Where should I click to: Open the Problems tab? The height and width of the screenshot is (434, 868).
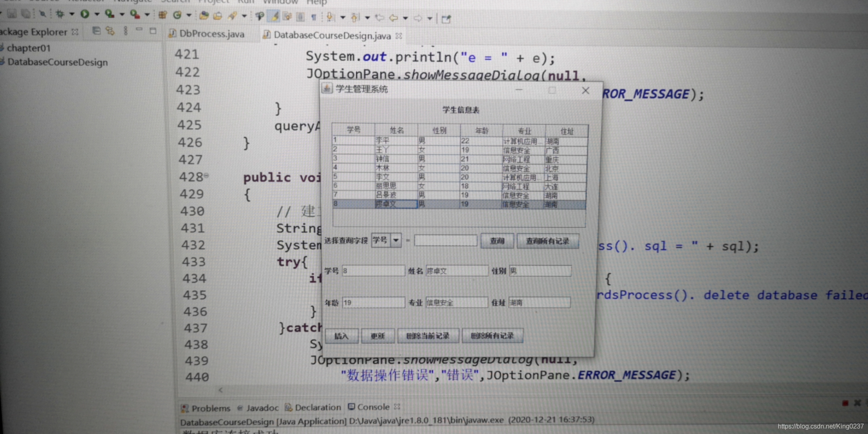click(x=205, y=408)
